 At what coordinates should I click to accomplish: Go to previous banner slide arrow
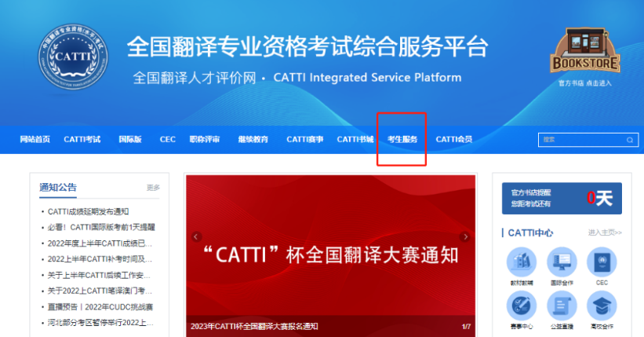point(196,236)
